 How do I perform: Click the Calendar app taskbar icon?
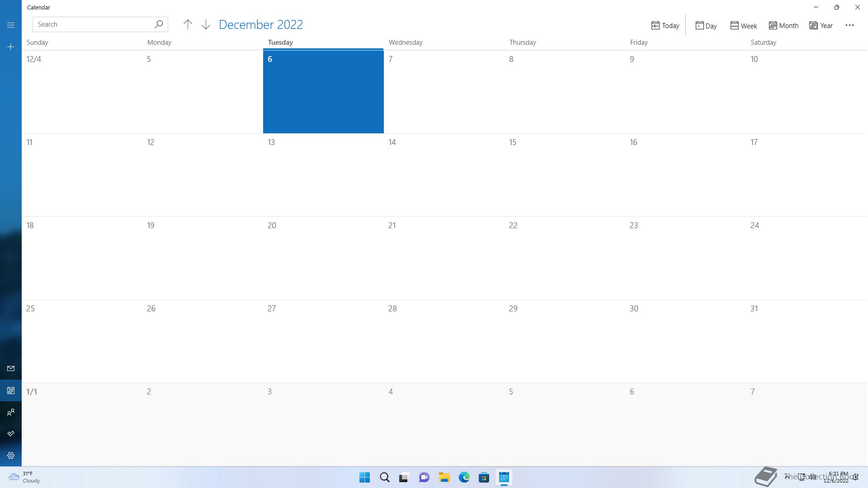(504, 478)
